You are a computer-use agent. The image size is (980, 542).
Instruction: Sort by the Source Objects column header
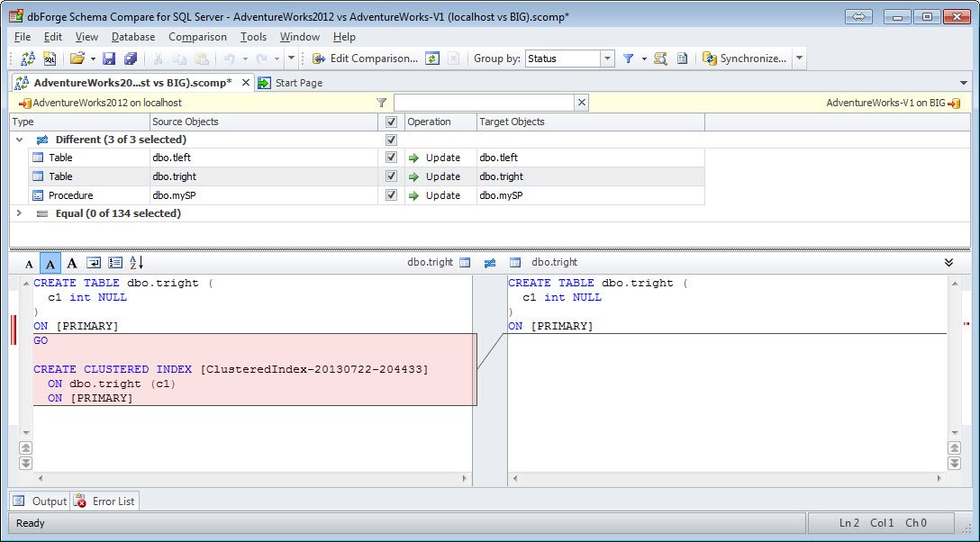coord(264,122)
